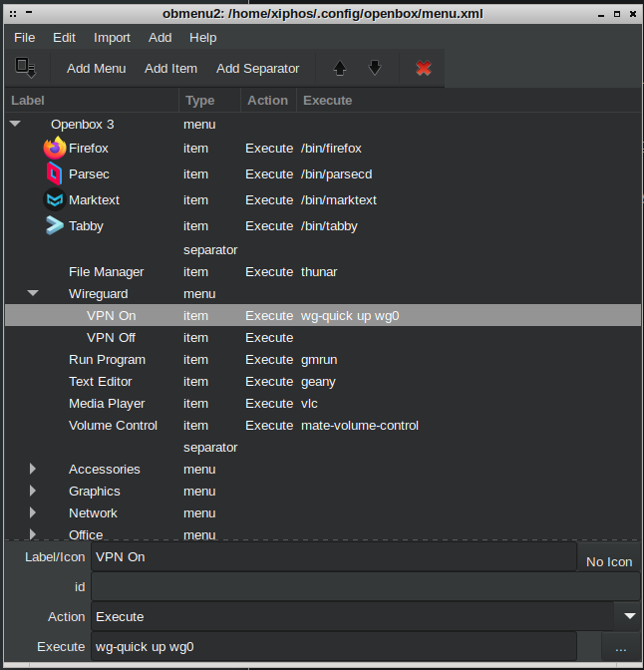Select the Text Editor row
Screen dimensions: 644x670
pos(323,381)
